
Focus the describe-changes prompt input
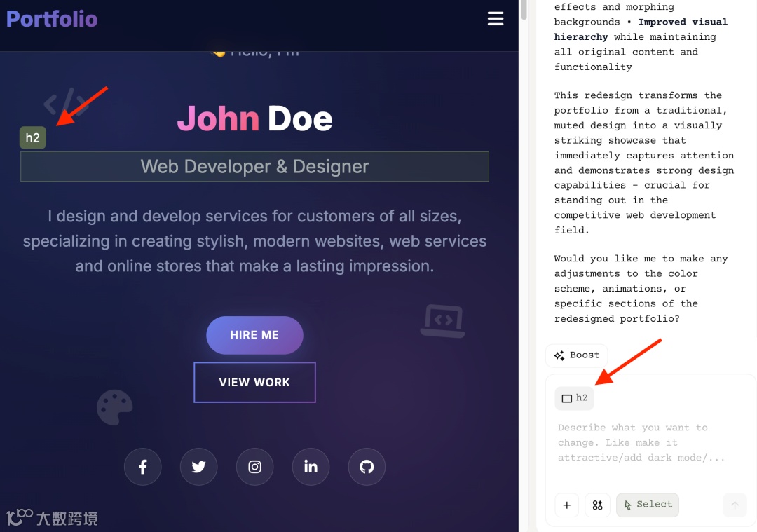(x=642, y=443)
